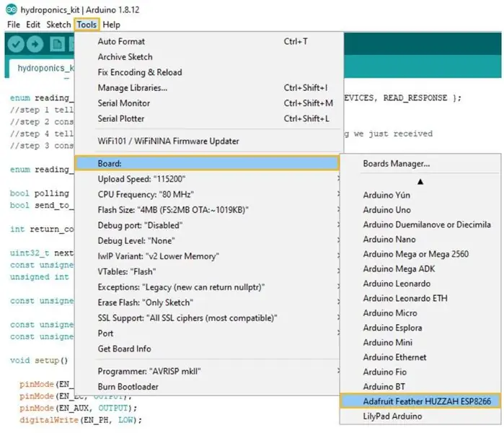
Task: Choose Arduino Esplora board
Action: click(420, 328)
